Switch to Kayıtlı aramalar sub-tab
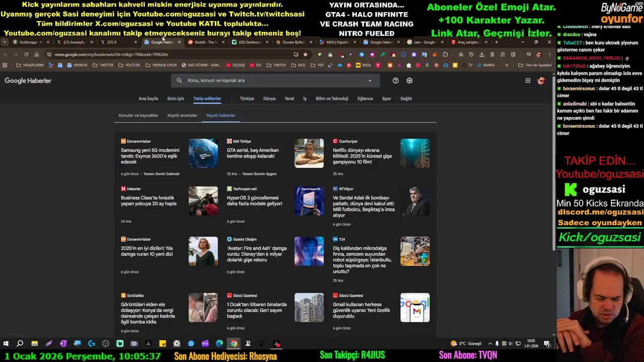644x362 pixels. (x=182, y=116)
